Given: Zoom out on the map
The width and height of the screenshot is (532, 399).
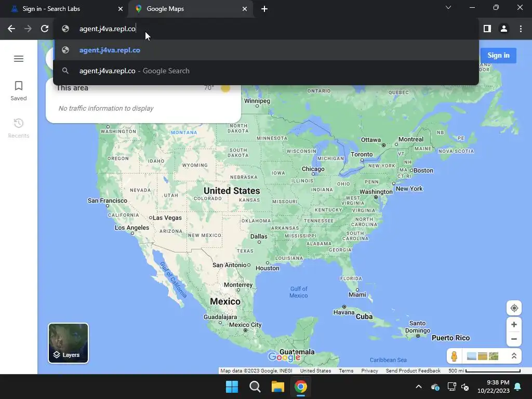Looking at the screenshot, I should [514, 339].
